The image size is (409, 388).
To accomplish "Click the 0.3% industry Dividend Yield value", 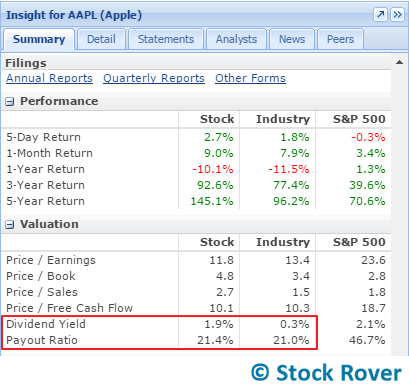I will pyautogui.click(x=295, y=324).
